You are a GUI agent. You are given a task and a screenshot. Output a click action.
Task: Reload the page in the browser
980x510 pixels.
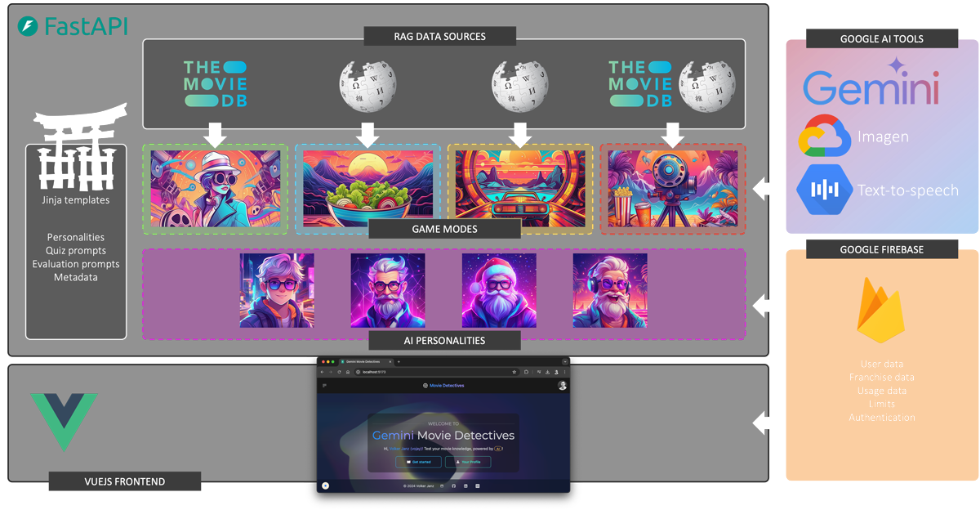pos(339,372)
